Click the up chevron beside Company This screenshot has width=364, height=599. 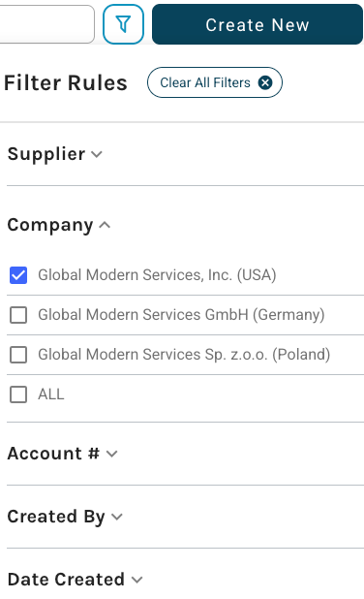pyautogui.click(x=105, y=225)
